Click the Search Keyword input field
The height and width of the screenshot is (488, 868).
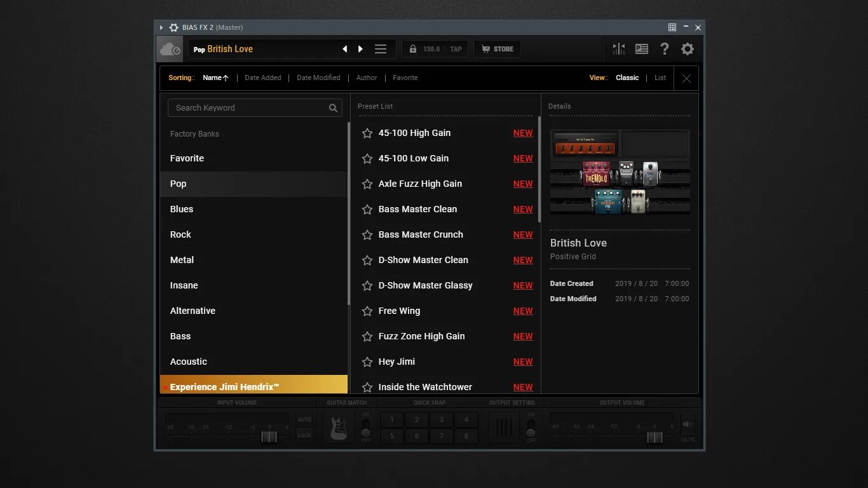click(x=255, y=107)
